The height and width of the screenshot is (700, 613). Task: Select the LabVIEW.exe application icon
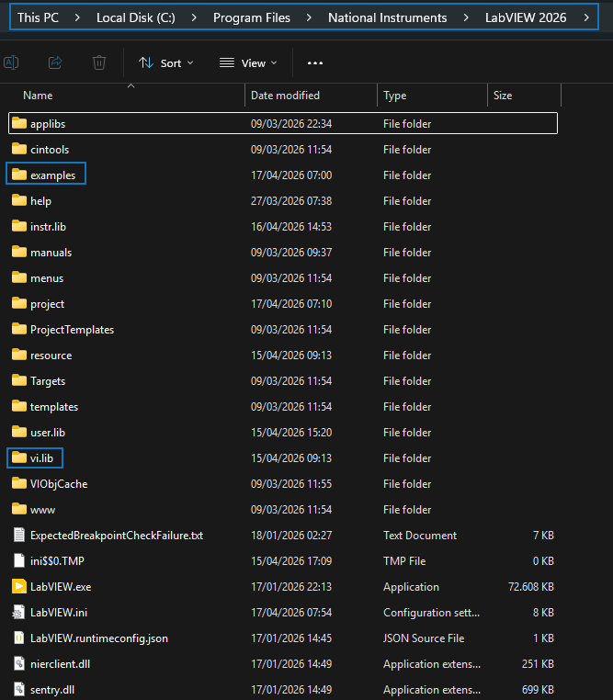pos(19,586)
